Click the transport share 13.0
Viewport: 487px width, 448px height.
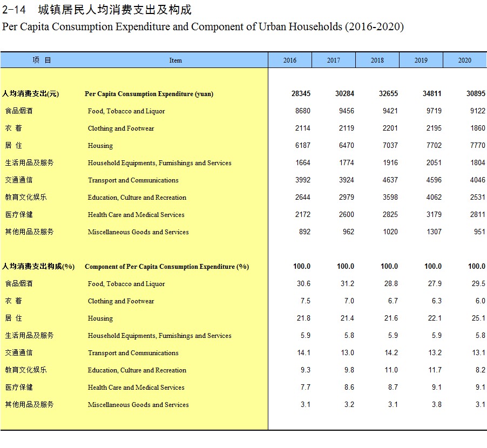348,352
